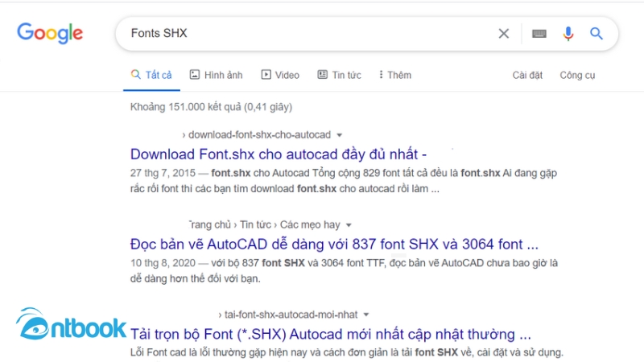Viewport: 644px width, 362px height.
Task: Open the Công cụ tools option
Action: (577, 75)
